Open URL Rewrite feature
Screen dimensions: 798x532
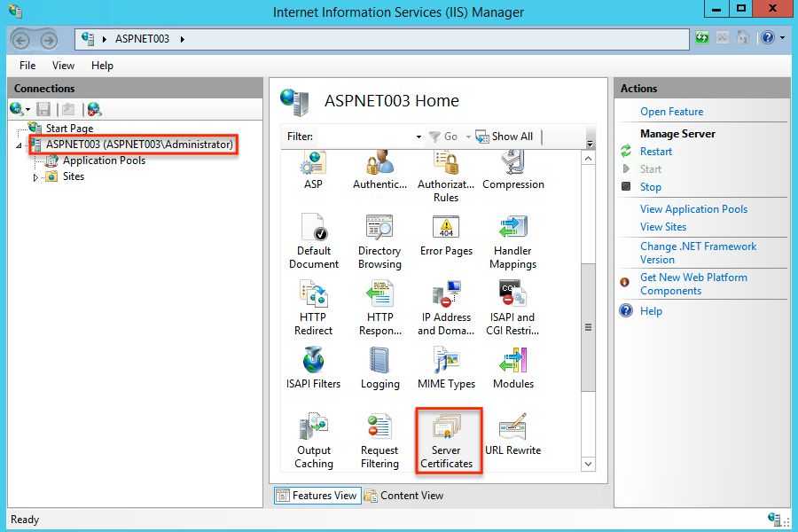pos(513,434)
